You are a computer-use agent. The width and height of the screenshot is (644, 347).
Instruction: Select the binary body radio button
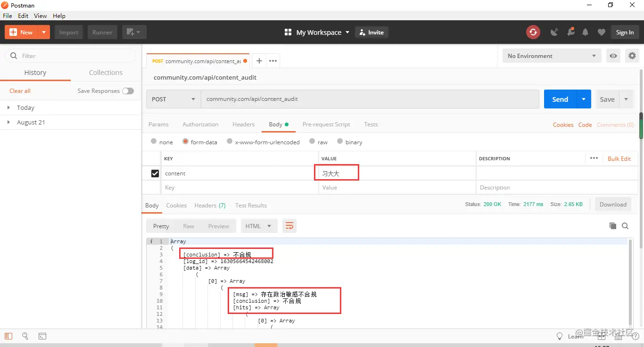pos(339,141)
